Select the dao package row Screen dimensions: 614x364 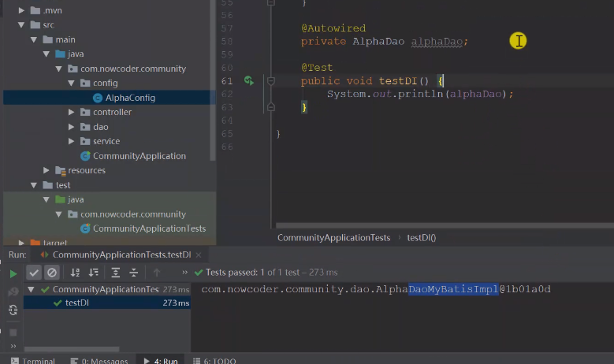click(109, 127)
